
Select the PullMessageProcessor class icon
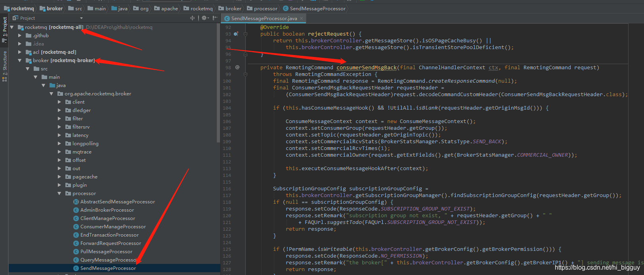(76, 252)
